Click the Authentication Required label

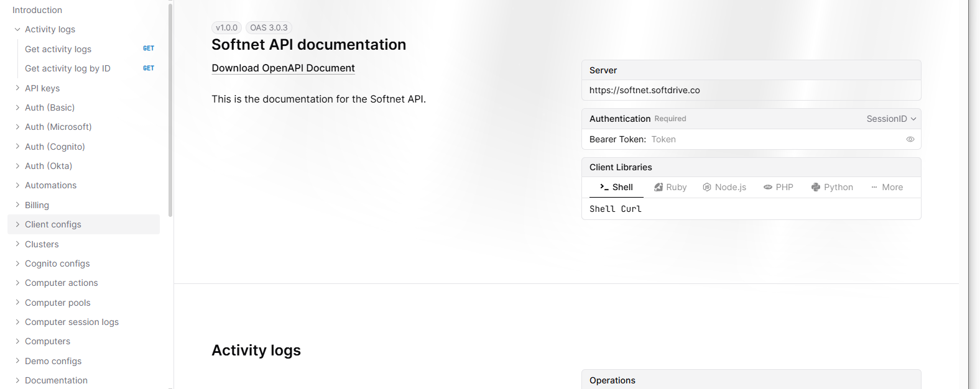coord(637,119)
